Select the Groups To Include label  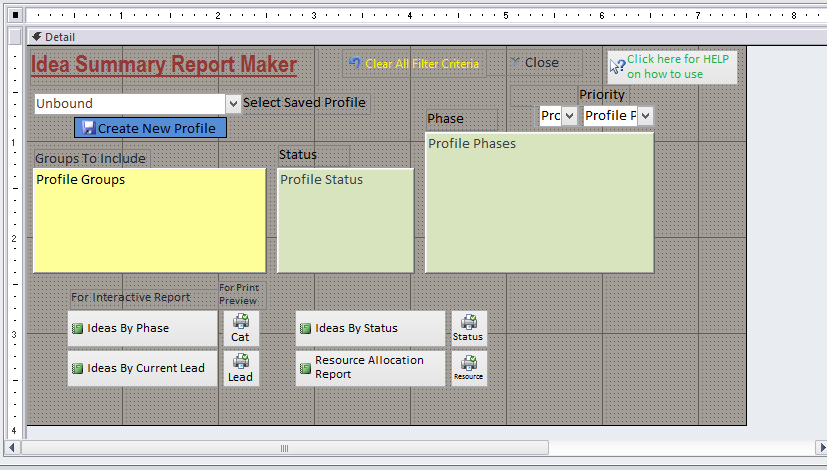(x=91, y=158)
